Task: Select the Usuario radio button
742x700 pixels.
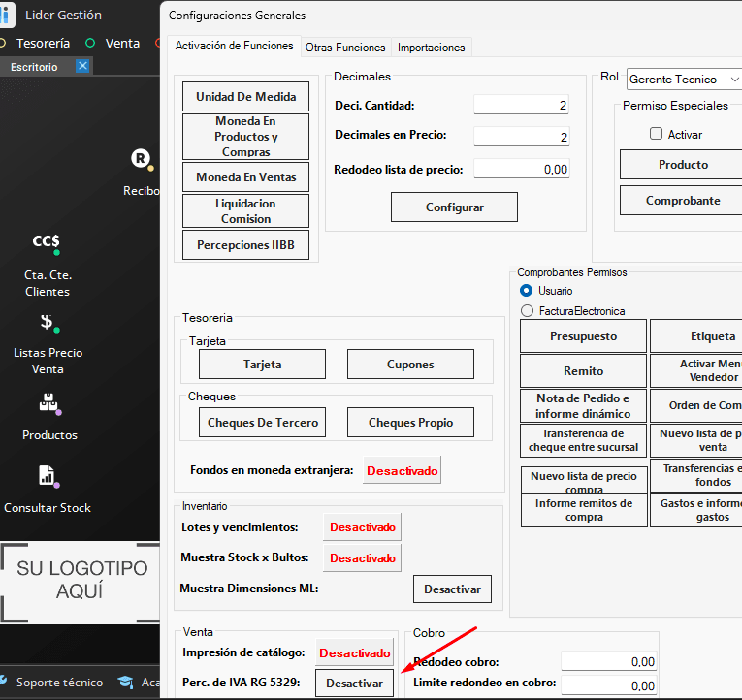Action: tap(527, 291)
